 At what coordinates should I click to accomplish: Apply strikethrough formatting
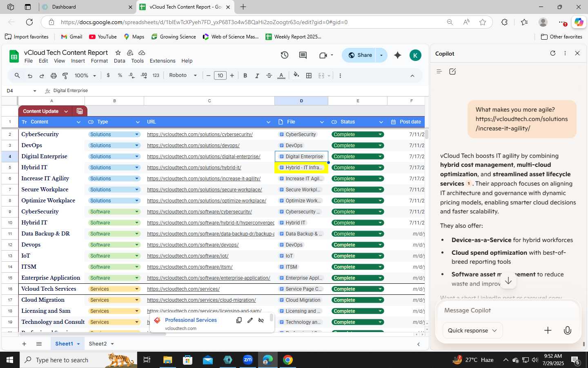click(x=269, y=76)
